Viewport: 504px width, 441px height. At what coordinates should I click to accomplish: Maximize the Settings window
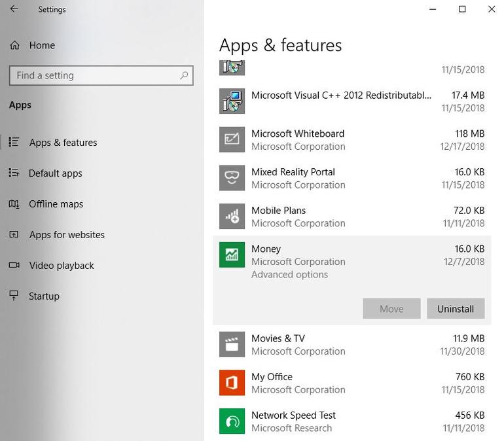click(x=462, y=9)
